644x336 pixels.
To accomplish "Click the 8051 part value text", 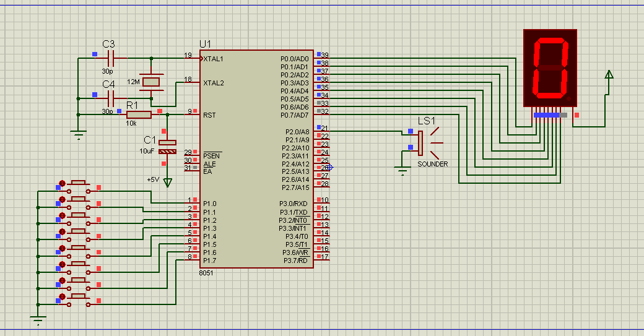I will tap(206, 273).
